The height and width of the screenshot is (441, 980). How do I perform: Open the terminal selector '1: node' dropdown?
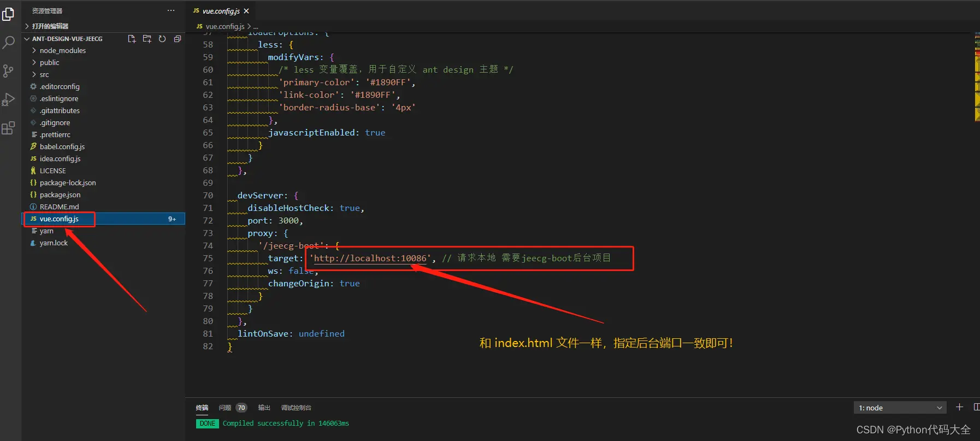[x=900, y=408]
